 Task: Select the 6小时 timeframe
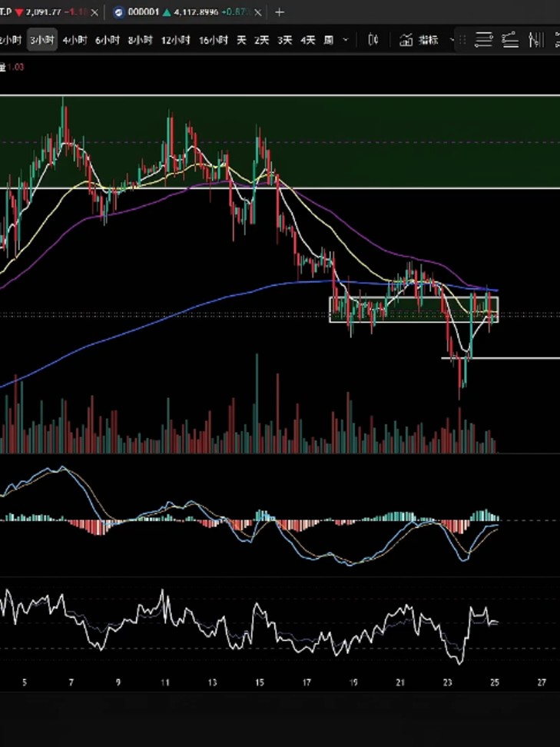coord(107,41)
